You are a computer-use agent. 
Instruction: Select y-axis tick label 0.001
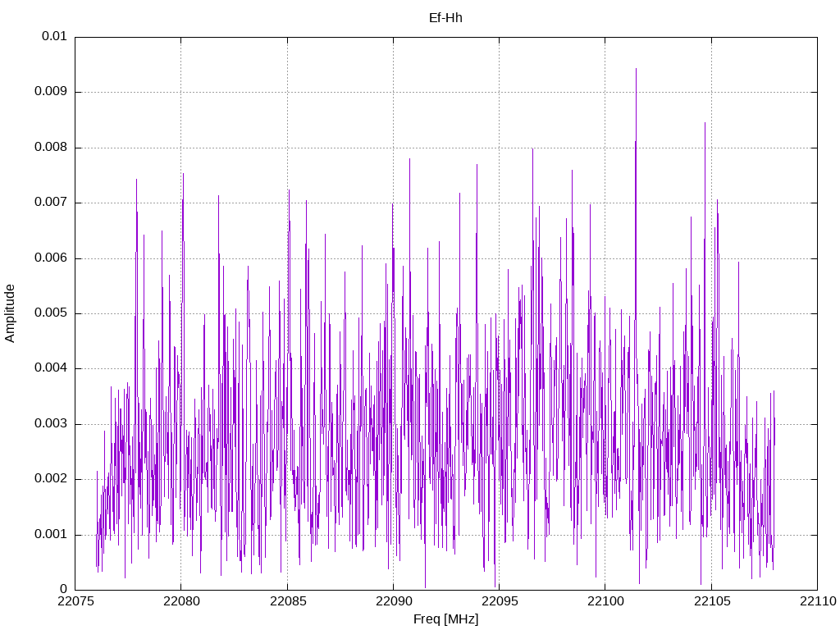tap(51, 534)
